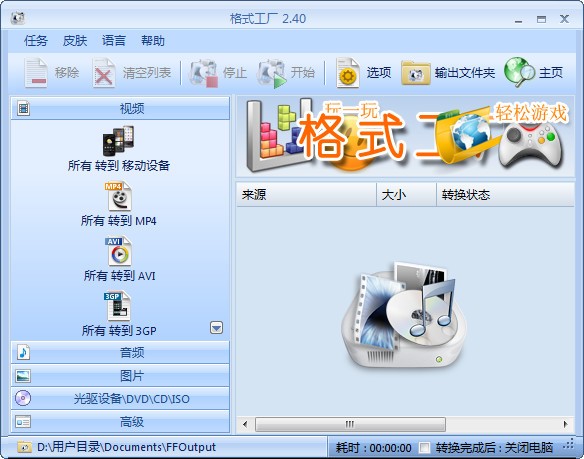Close the Format Factory window
The height and width of the screenshot is (459, 584).
tap(565, 19)
